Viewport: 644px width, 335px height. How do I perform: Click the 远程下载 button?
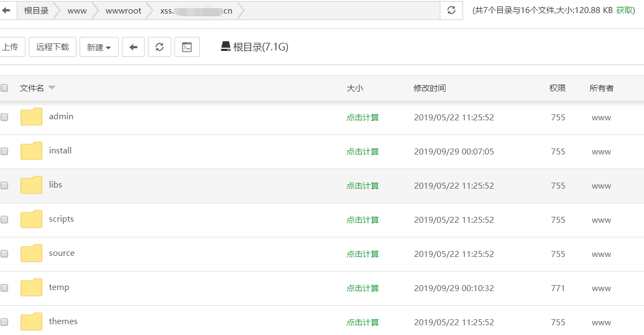[x=53, y=47]
